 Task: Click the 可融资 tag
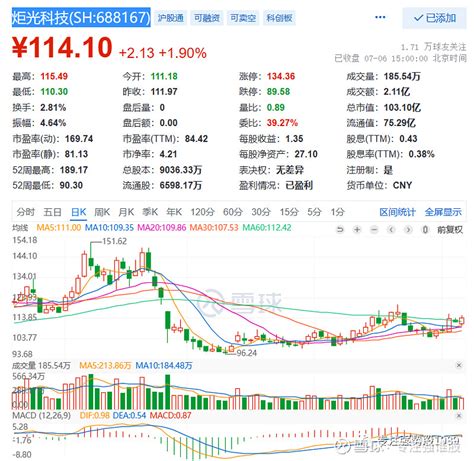pos(207,18)
